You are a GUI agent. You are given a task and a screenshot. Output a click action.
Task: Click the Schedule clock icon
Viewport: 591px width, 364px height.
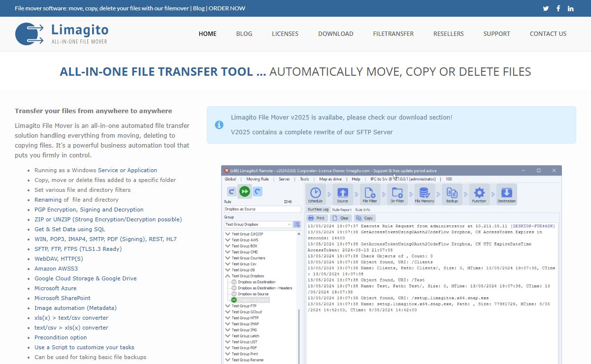pyautogui.click(x=315, y=194)
